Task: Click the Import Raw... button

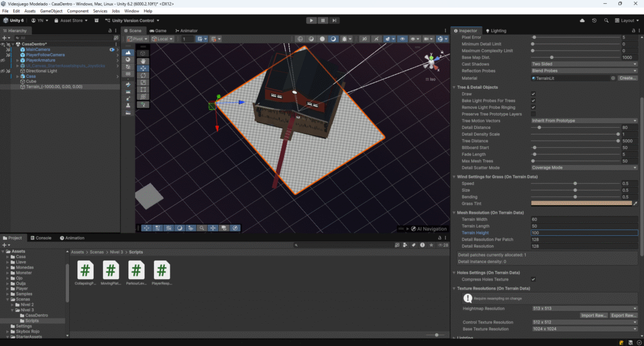Action: [x=593, y=315]
